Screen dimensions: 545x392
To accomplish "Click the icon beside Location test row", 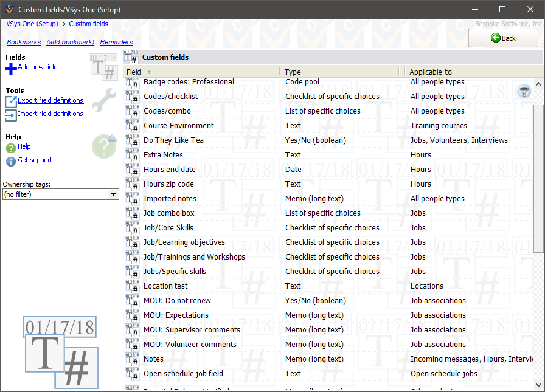I will (x=132, y=286).
